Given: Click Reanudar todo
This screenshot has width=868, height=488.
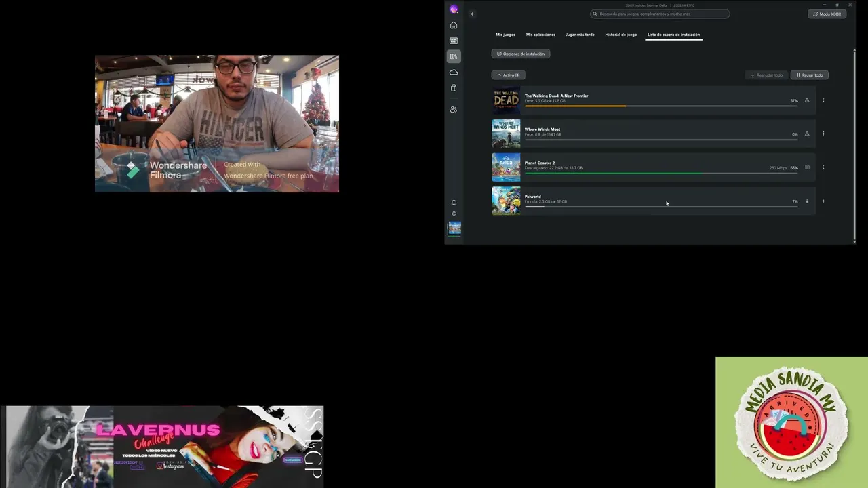Looking at the screenshot, I should pyautogui.click(x=767, y=75).
